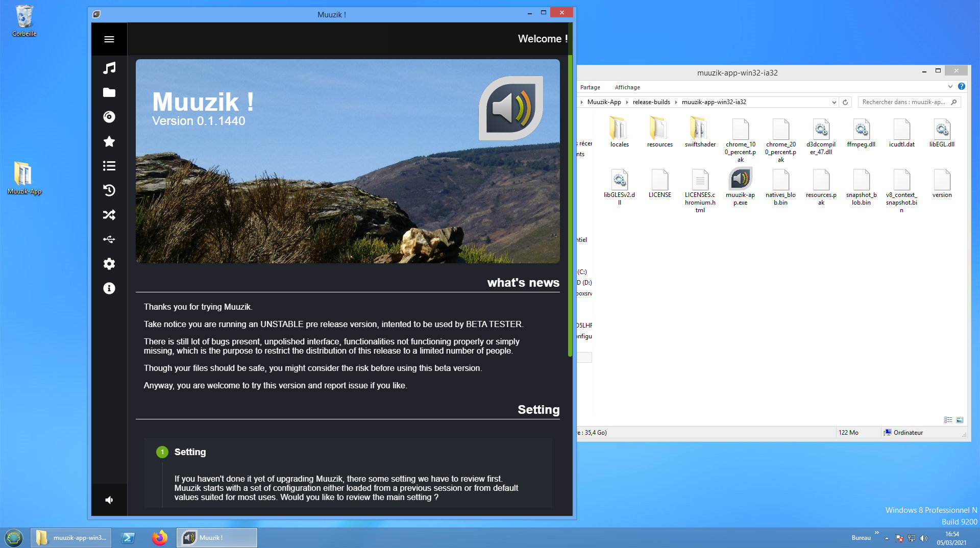Switch to muuzik-app-win3 taskbar Explorer button
The image size is (980, 548).
tap(71, 538)
